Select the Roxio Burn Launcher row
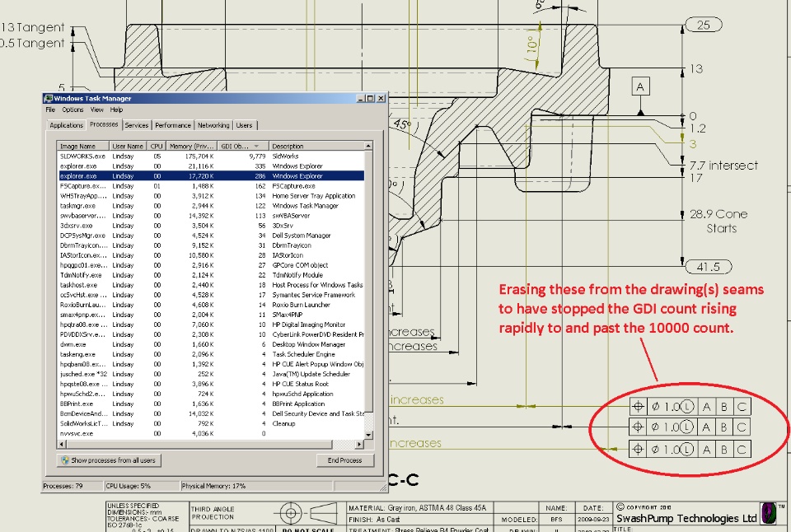The width and height of the screenshot is (791, 532). 210,305
